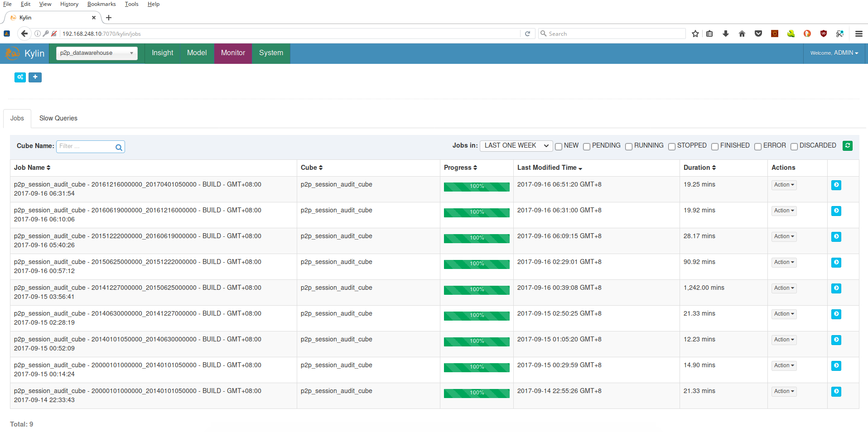
Task: Click the Pocket save icon
Action: point(758,34)
